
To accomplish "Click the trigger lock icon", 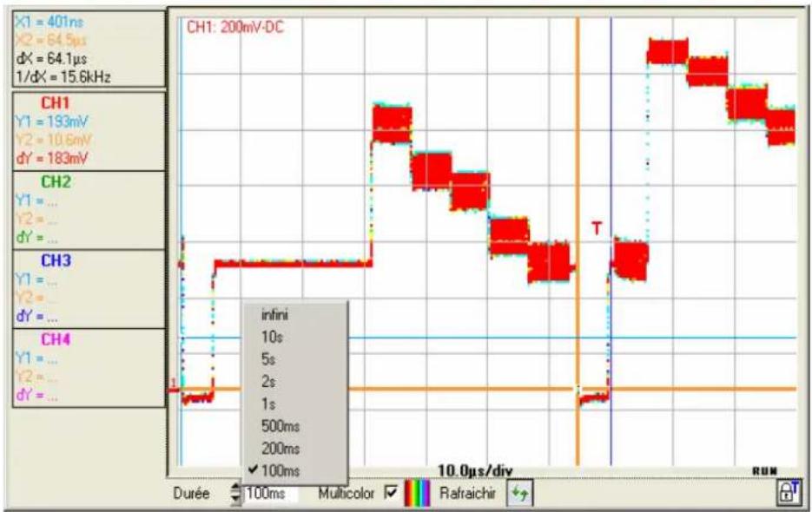I will click(789, 492).
